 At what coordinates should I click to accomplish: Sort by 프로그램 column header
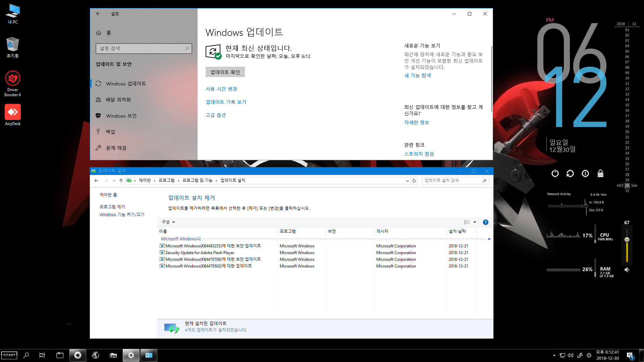[302, 231]
